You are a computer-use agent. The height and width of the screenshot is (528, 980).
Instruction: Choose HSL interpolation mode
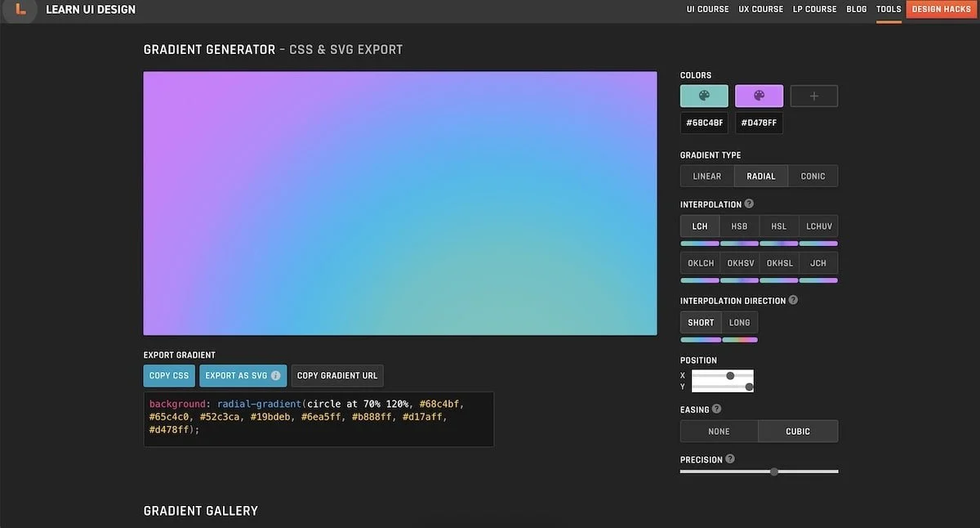coord(779,226)
